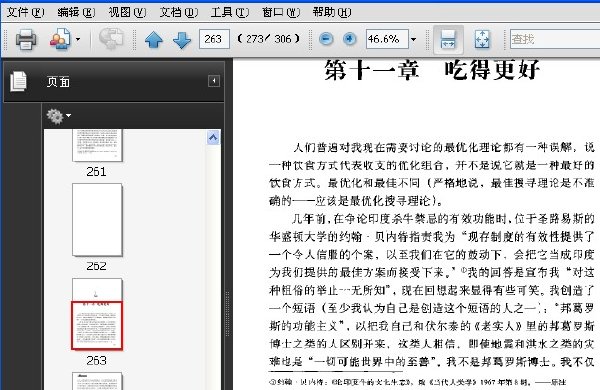Click the page label 261
Screen dimensions: 600x390
(96, 171)
